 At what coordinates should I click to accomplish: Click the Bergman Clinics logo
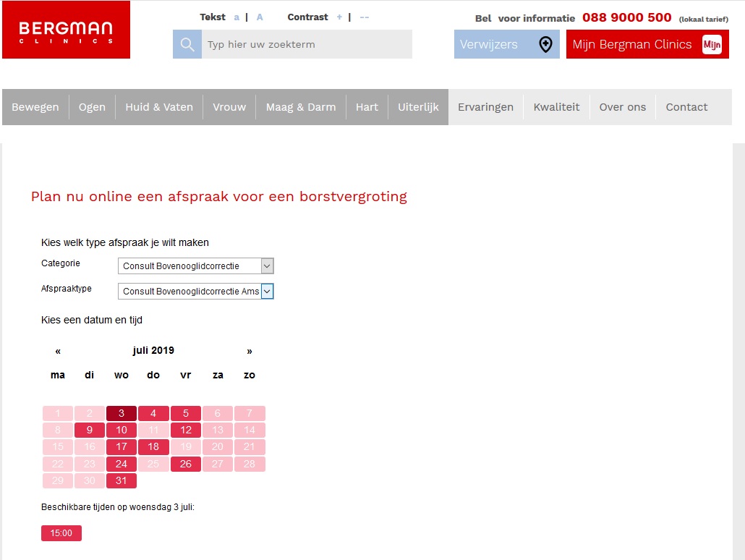tap(66, 30)
